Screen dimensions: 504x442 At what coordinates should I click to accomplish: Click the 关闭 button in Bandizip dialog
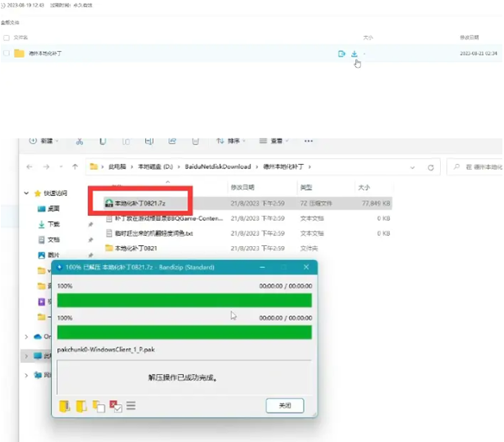click(x=285, y=406)
